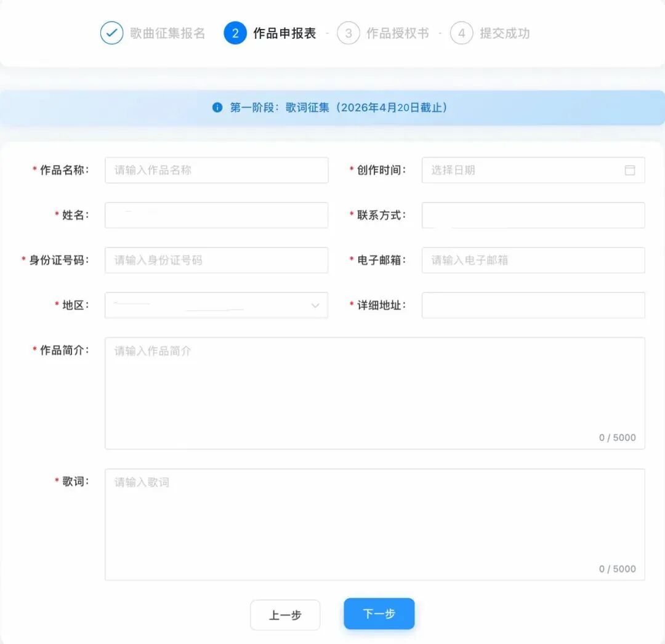Go to 歌曲征集报名 step

[x=167, y=33]
